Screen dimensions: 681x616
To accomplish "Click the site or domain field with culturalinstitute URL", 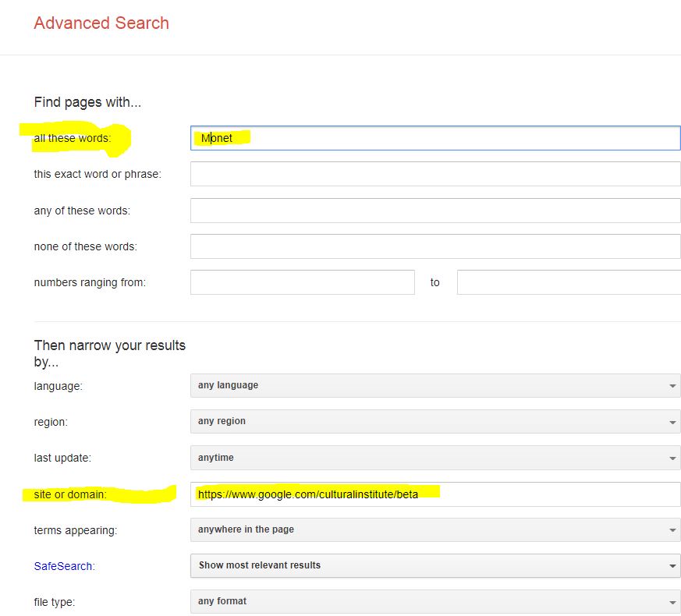I will 435,494.
